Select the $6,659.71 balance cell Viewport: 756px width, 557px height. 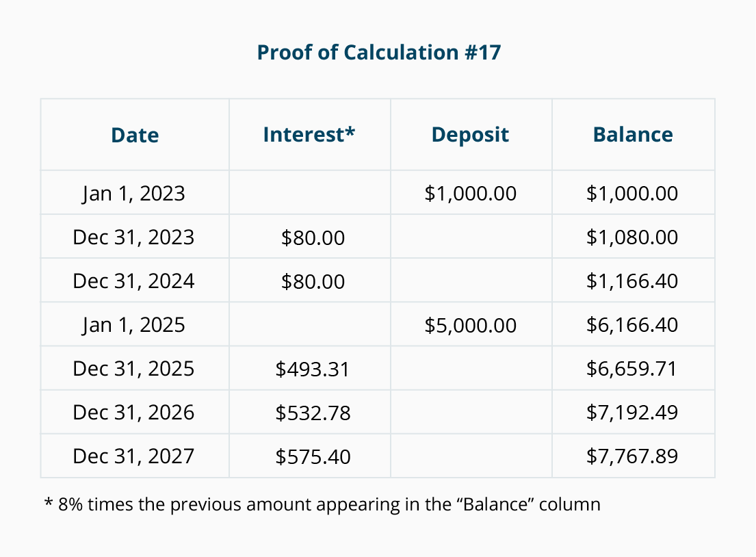pyautogui.click(x=632, y=369)
